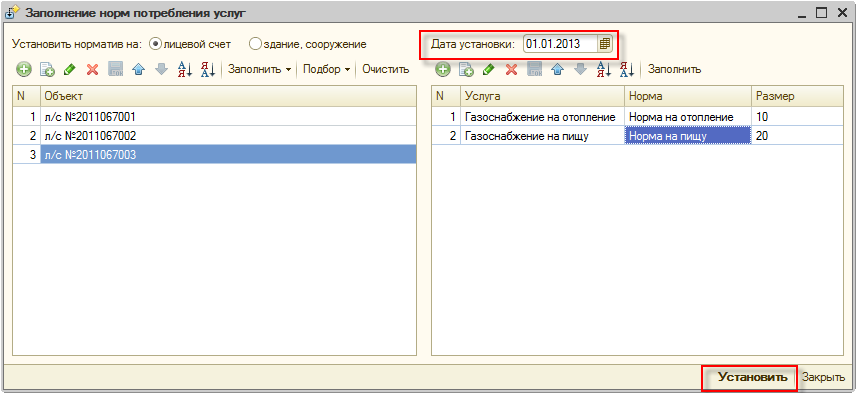
Task: Delete row red cross in Услуга toolbar
Action: coord(512,69)
